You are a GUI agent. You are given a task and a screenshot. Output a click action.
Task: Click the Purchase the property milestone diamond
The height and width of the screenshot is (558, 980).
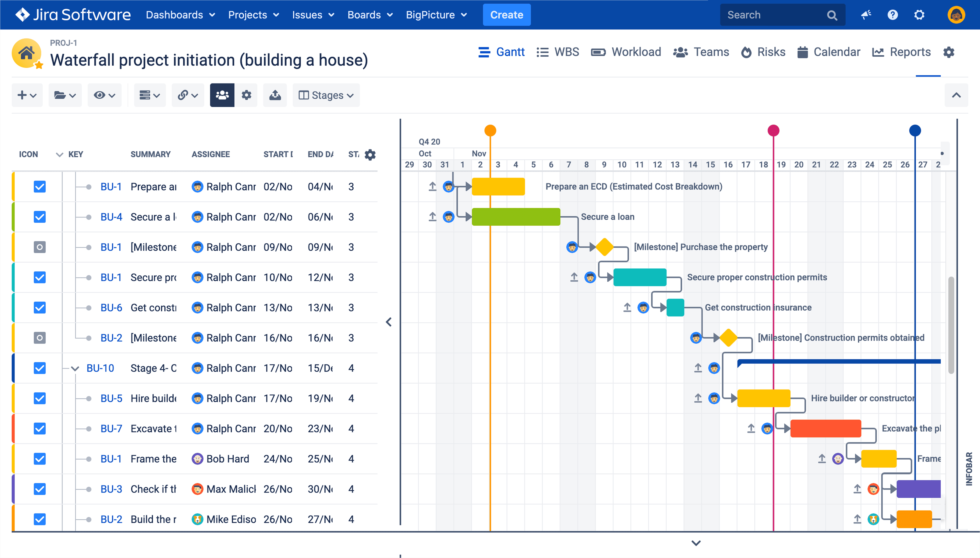click(x=605, y=247)
